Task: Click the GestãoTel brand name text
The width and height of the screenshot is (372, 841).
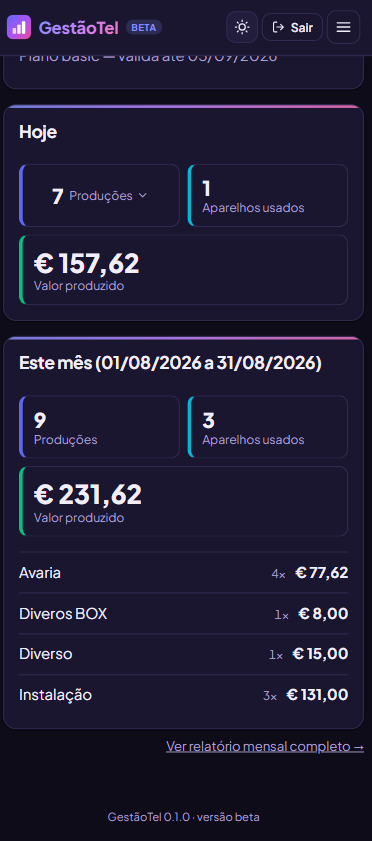Action: [x=78, y=27]
